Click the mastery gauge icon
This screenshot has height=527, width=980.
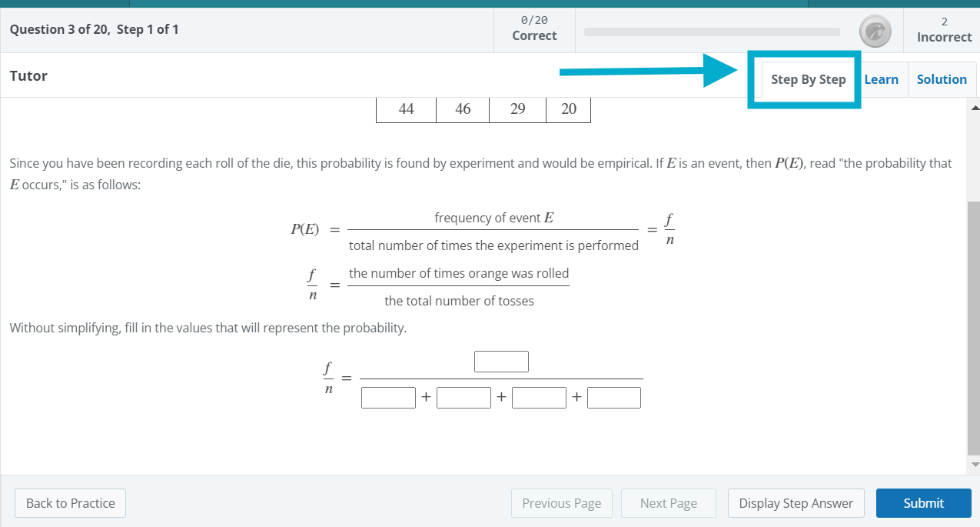tap(875, 32)
